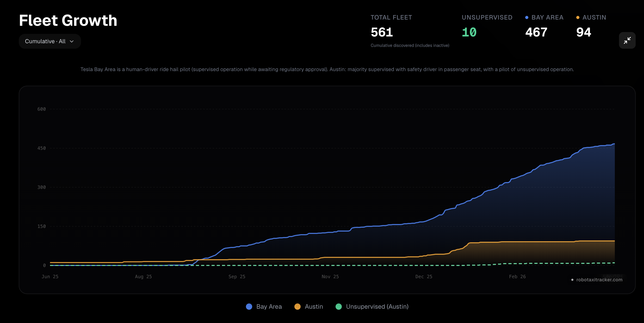Toggle the Bay Area legend series
Screen dimensions: 644x323
coord(269,307)
